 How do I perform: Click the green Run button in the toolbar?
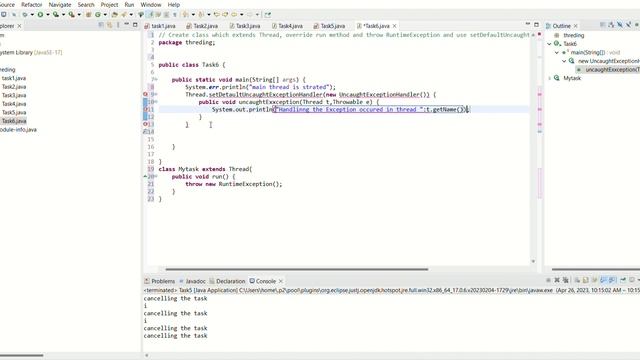coord(40,15)
